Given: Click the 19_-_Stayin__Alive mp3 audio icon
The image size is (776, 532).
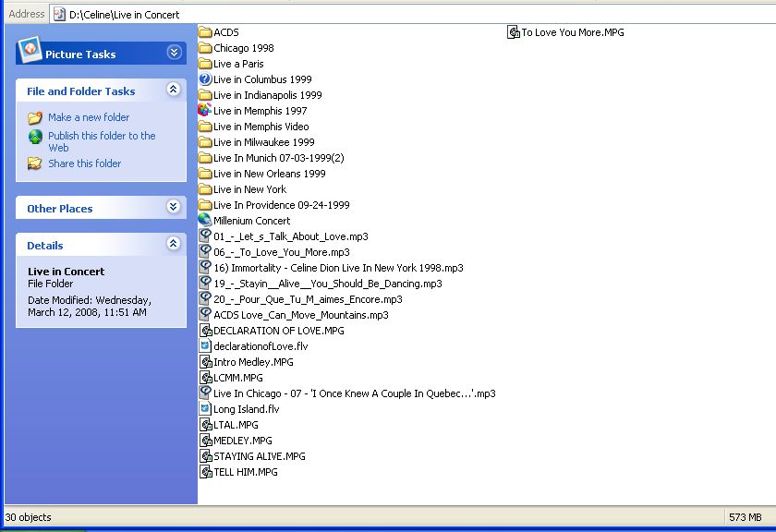Looking at the screenshot, I should point(205,283).
